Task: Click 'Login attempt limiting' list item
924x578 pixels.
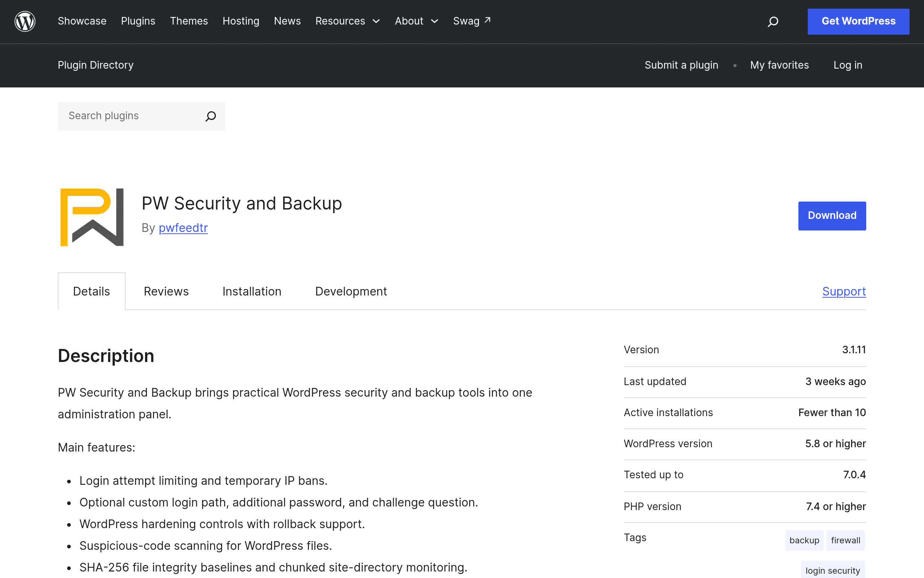Action: (204, 480)
